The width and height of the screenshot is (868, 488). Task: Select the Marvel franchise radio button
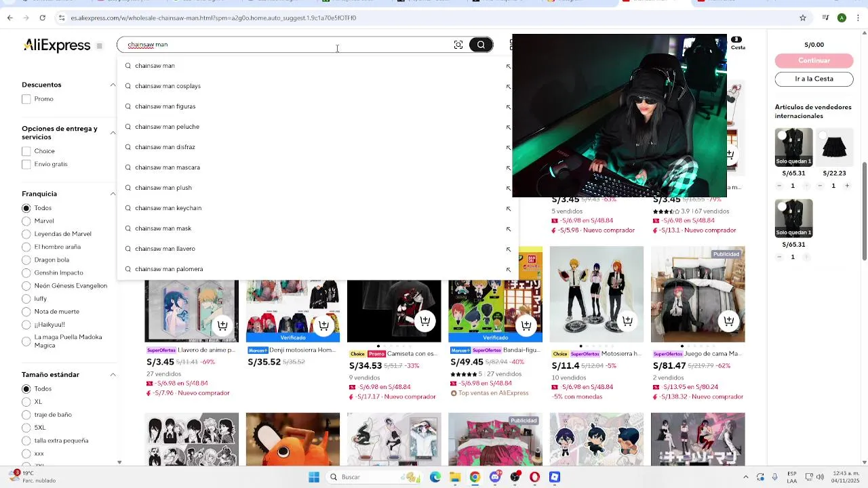[x=26, y=221]
